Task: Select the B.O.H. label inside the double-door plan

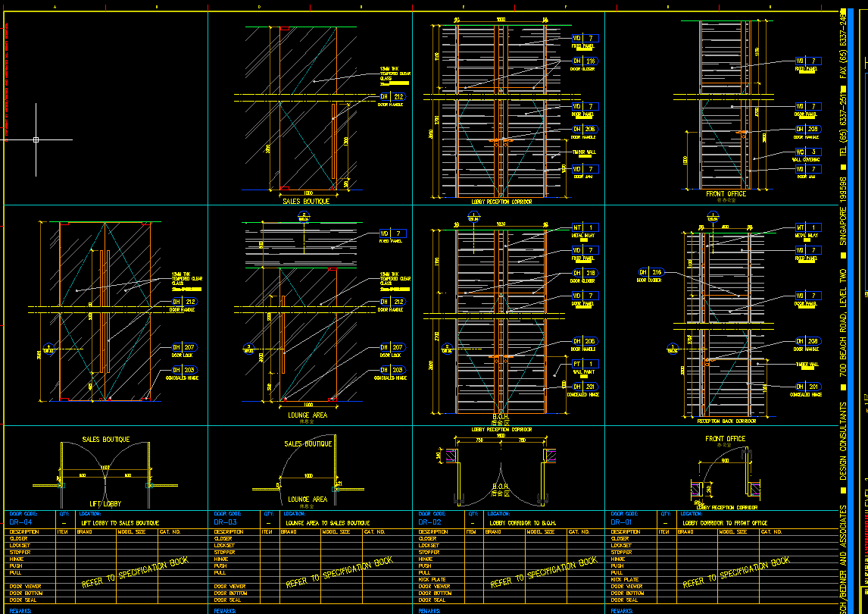Action: [x=501, y=487]
